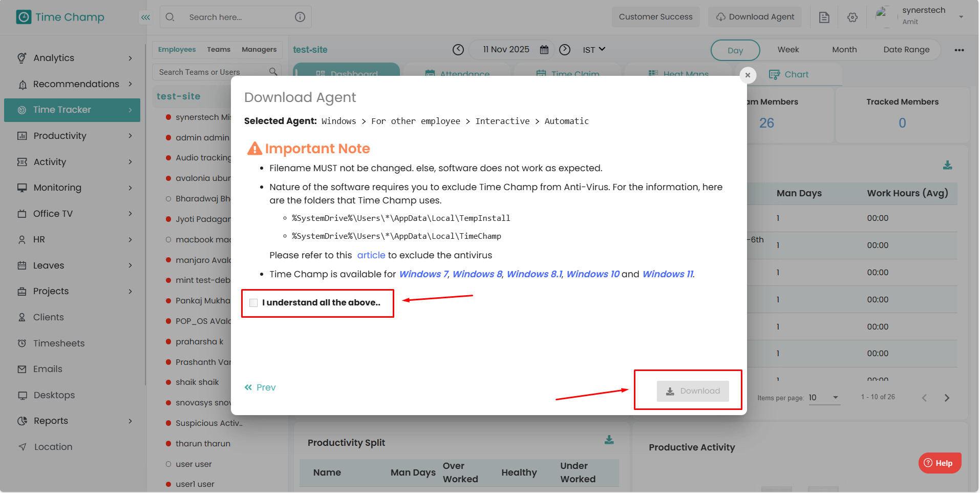Open the document icon in top bar

point(824,17)
